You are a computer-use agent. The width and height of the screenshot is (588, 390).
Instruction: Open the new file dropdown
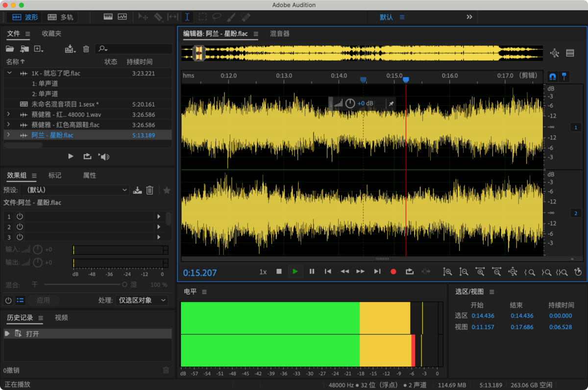click(x=39, y=49)
